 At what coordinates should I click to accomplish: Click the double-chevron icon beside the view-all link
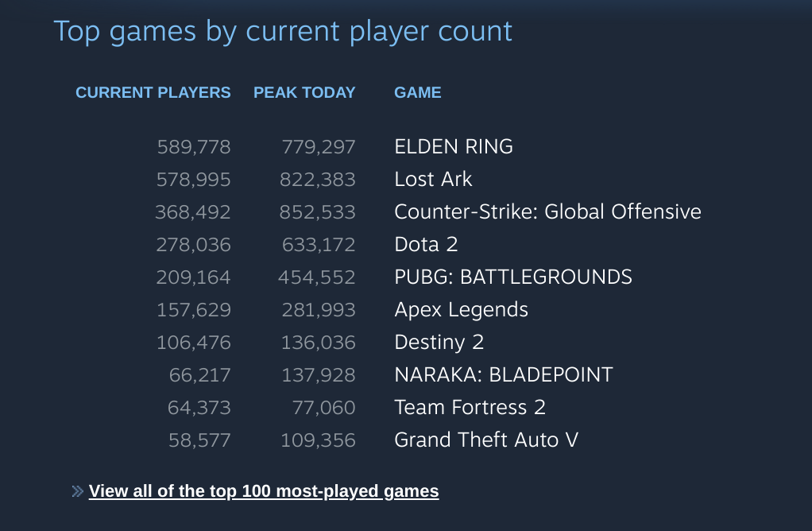click(x=76, y=491)
